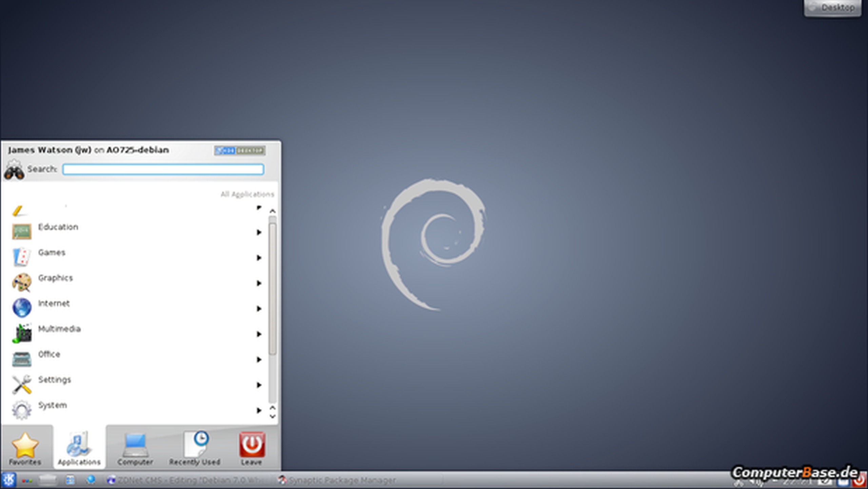Viewport: 868px width, 489px height.
Task: Switch to the Favorites tab
Action: [x=25, y=449]
